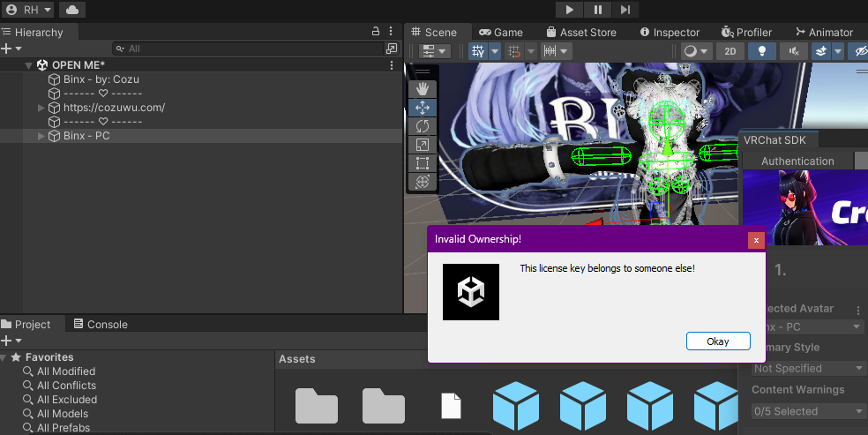This screenshot has width=868, height=435.
Task: Open the Profiler tab
Action: point(746,32)
